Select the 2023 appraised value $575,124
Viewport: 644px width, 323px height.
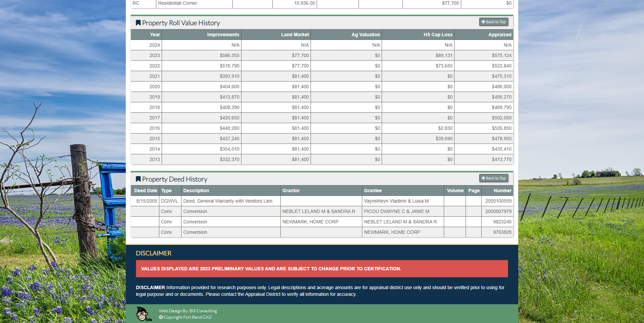click(x=501, y=55)
